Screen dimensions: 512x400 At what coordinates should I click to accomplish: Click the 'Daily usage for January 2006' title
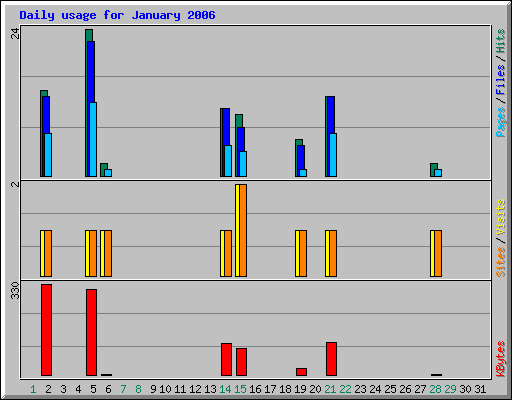click(117, 15)
